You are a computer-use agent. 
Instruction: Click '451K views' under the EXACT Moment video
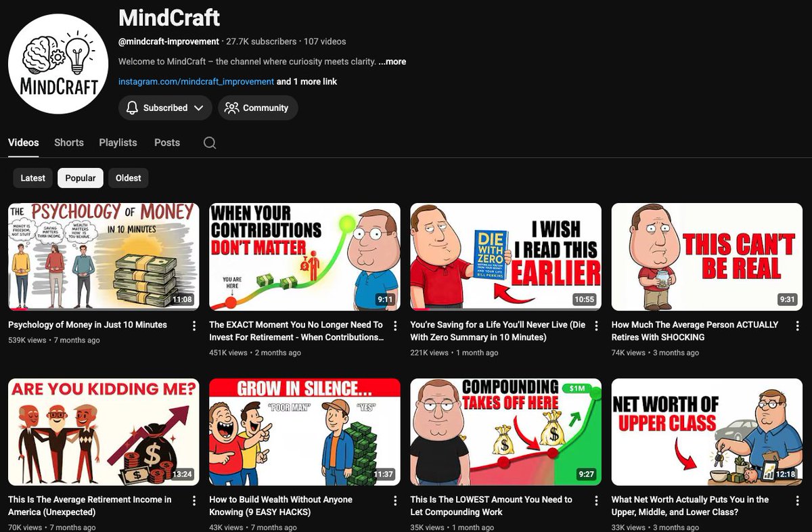[228, 353]
